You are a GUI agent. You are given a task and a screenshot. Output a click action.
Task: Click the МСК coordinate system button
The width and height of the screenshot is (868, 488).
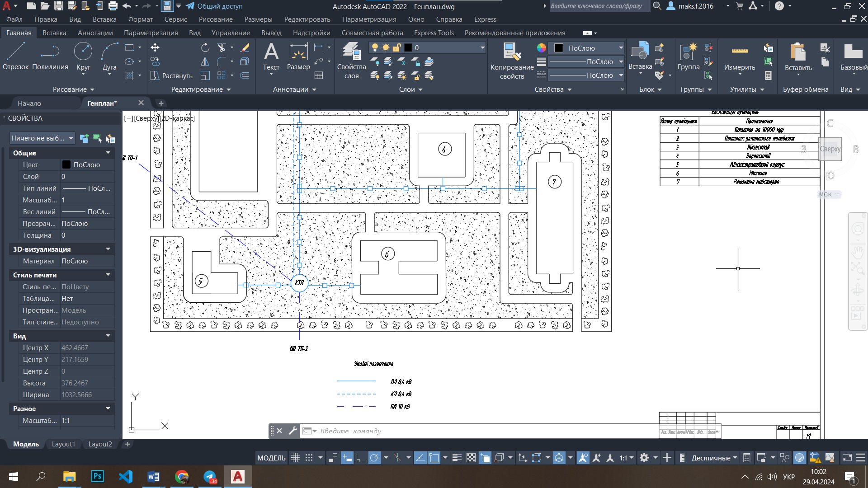click(829, 194)
